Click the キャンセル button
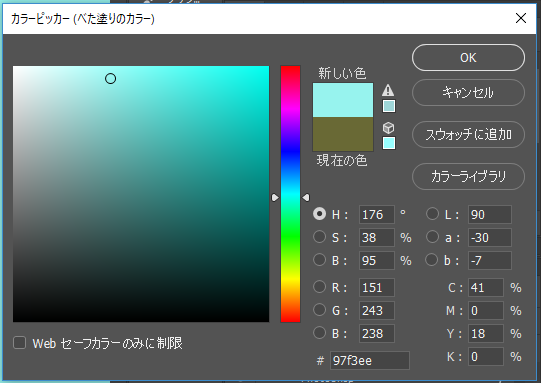Viewport: 541px width, 383px height. (468, 92)
